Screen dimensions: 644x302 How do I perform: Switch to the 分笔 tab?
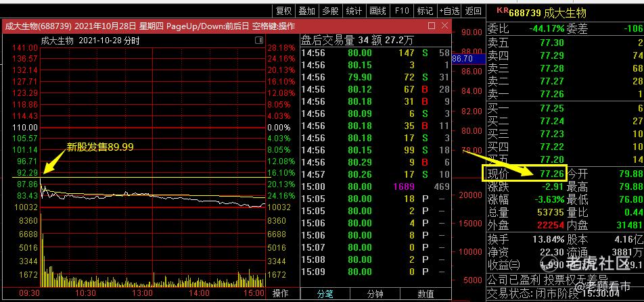pos(325,294)
